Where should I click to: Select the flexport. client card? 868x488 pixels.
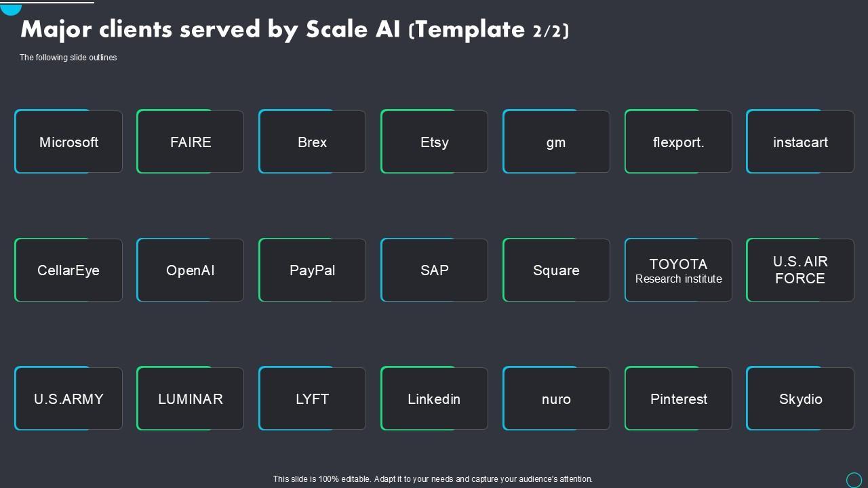678,142
